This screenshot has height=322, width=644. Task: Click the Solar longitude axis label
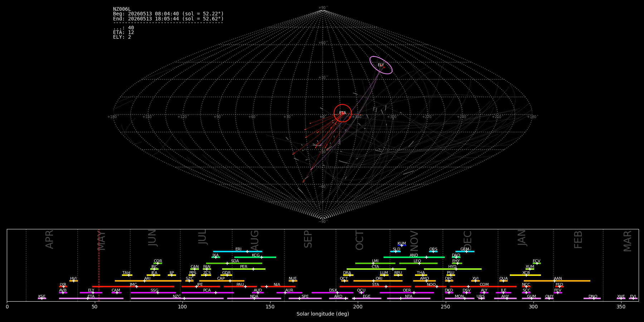(323, 314)
